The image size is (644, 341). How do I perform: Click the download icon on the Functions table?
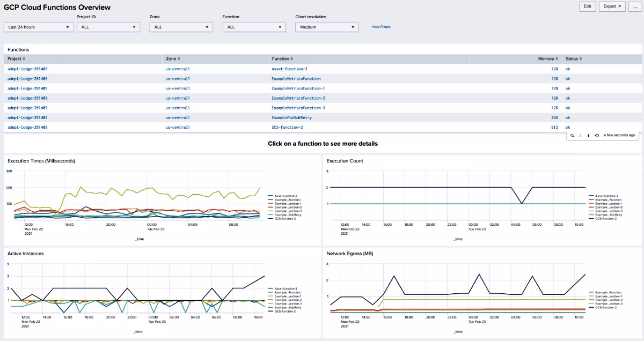580,136
